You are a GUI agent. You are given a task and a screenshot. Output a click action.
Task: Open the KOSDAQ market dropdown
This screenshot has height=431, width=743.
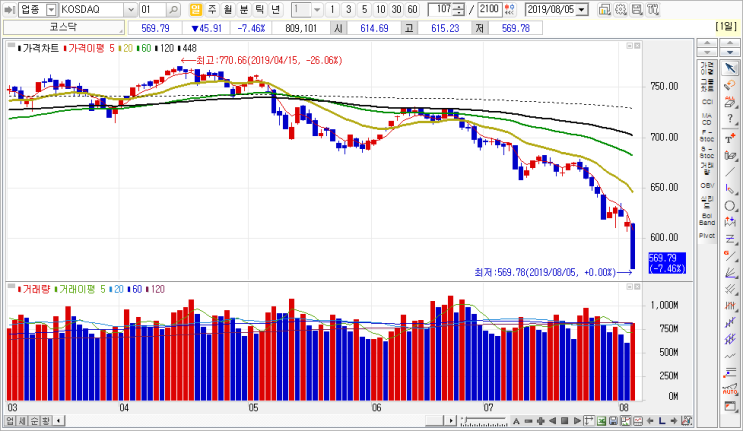click(131, 9)
